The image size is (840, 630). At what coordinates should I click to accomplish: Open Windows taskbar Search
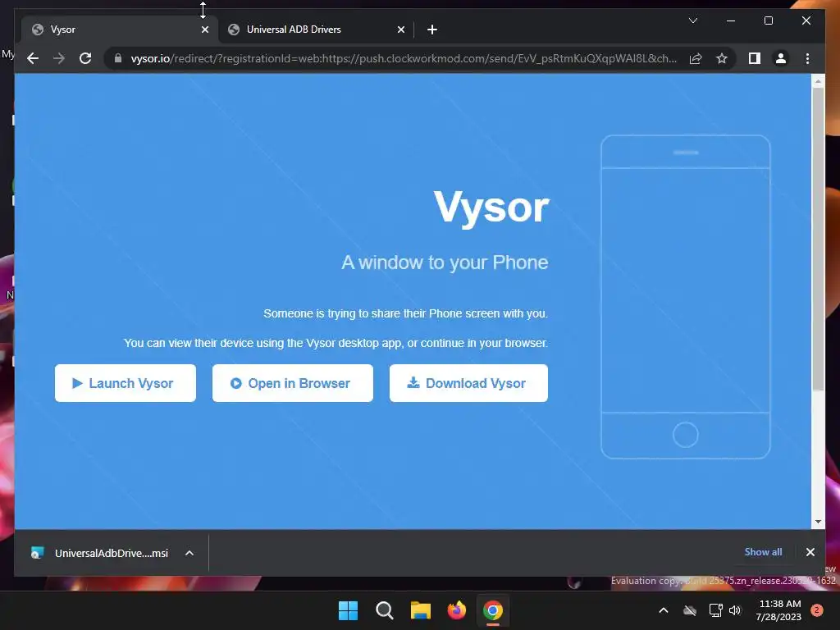coord(384,610)
